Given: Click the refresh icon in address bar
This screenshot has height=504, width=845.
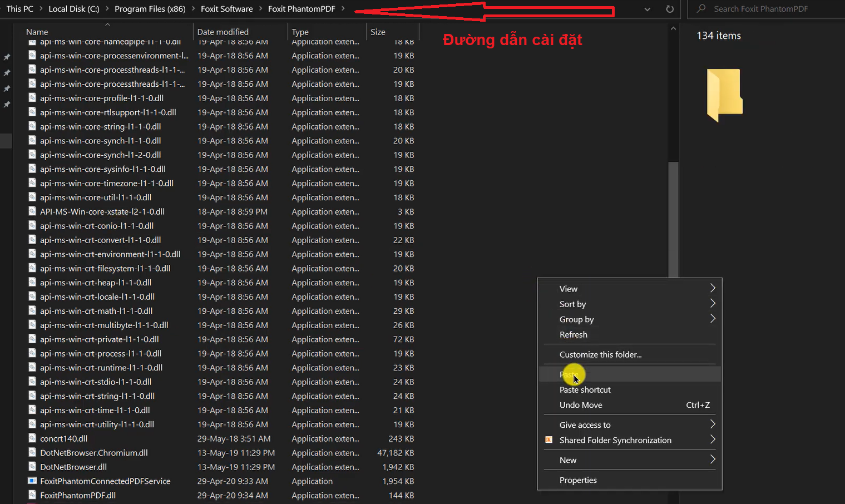Looking at the screenshot, I should 670,9.
